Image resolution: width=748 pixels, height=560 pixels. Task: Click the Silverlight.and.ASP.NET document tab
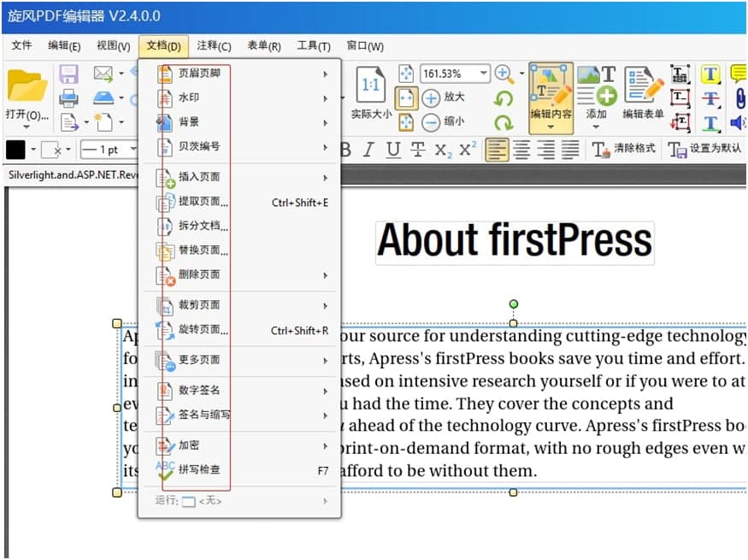pyautogui.click(x=73, y=175)
